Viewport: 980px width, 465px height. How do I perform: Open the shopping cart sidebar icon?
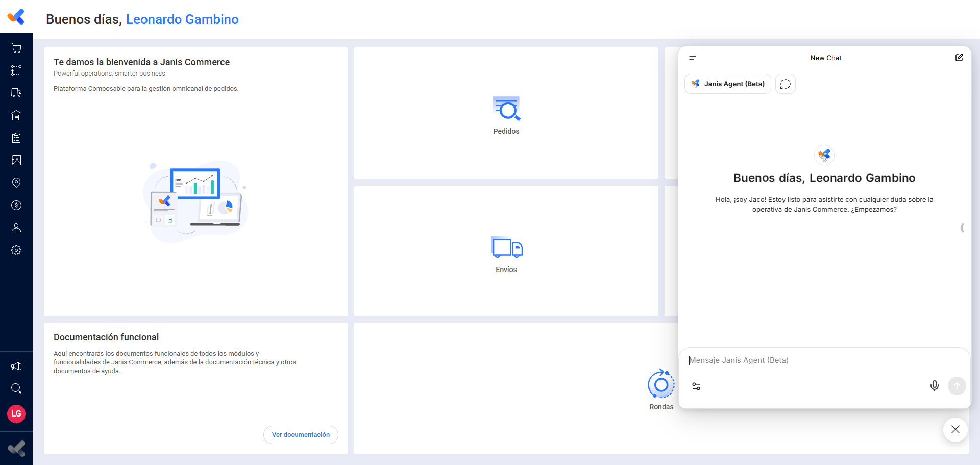point(16,48)
